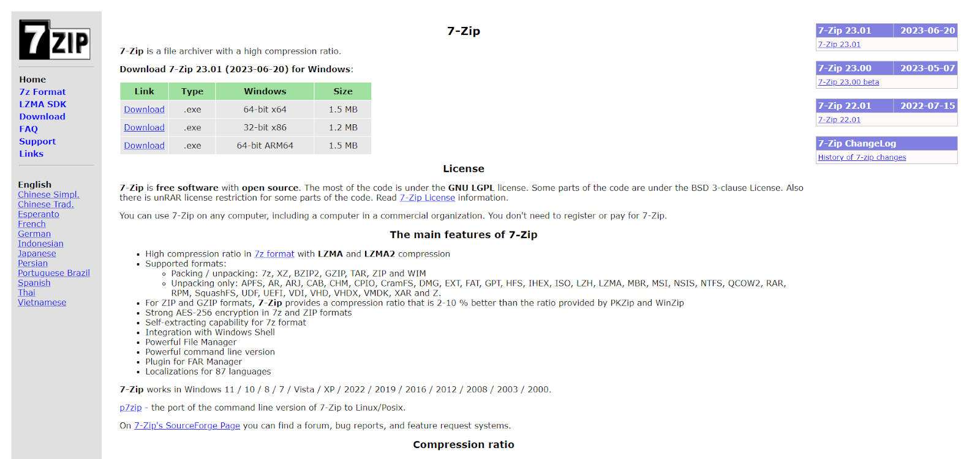The width and height of the screenshot is (980, 459).
Task: Download the 64-bit x64 .exe installer
Action: pos(144,110)
